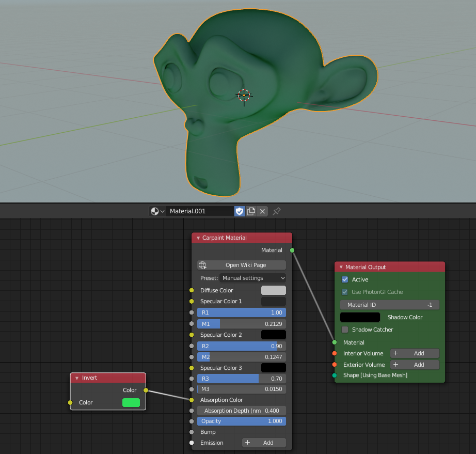Uncheck the Active checkbox
Image resolution: width=476 pixels, height=454 pixels.
tap(345, 279)
